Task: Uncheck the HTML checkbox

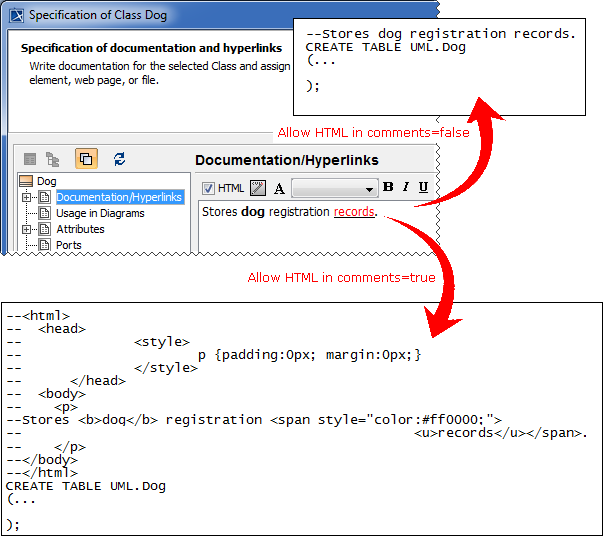Action: pyautogui.click(x=209, y=188)
